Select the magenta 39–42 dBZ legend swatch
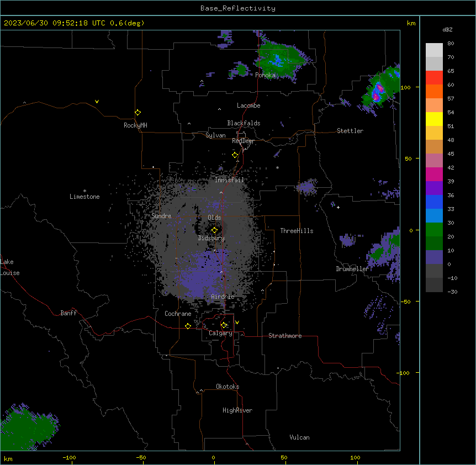 pos(434,174)
